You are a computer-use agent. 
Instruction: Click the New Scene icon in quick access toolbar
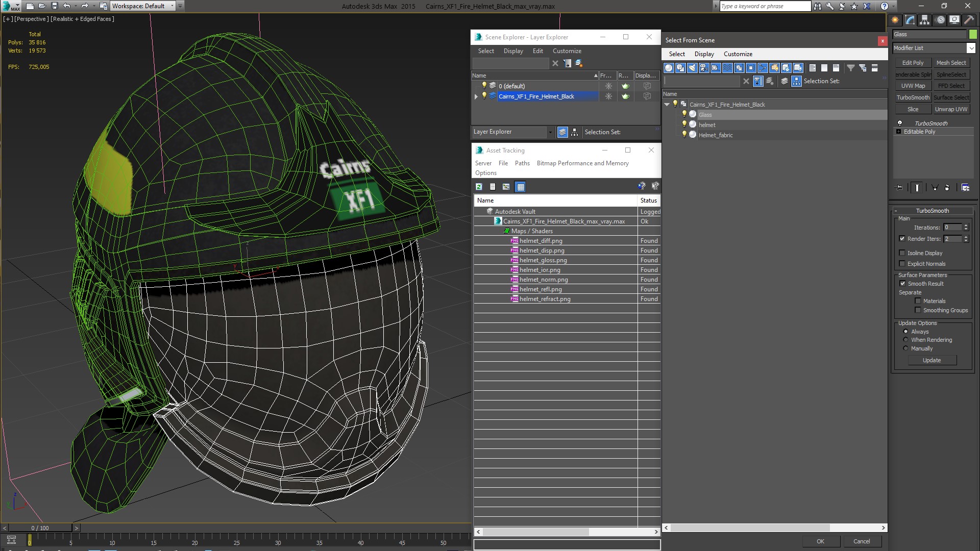[x=30, y=6]
